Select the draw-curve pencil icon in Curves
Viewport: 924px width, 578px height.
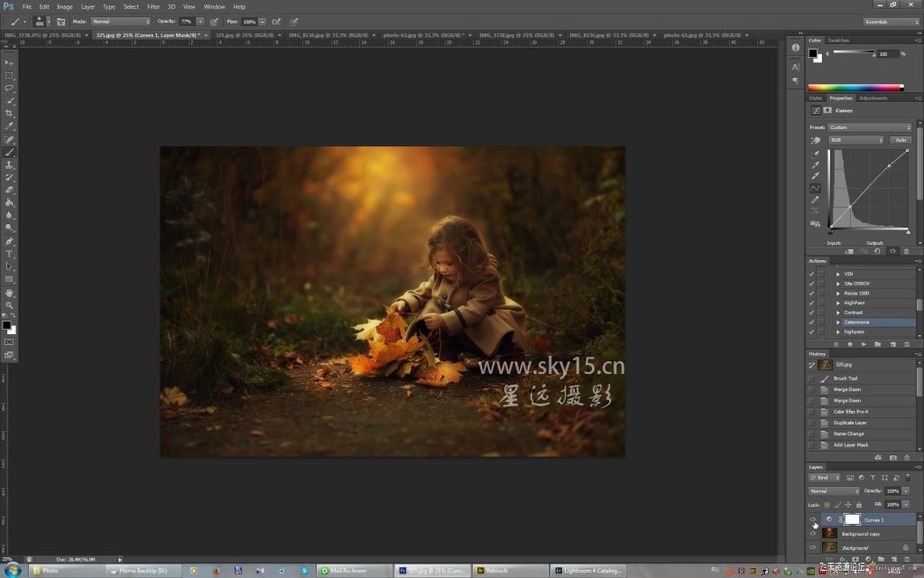(x=816, y=200)
